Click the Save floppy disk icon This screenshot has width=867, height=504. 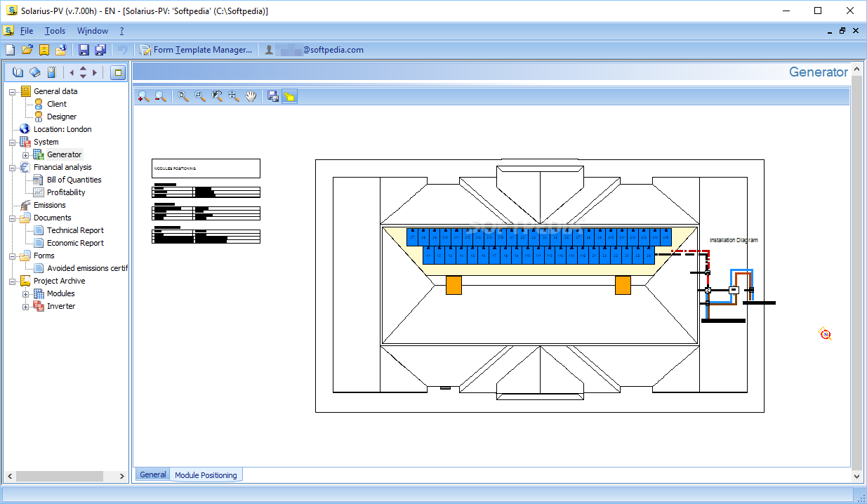[x=84, y=50]
